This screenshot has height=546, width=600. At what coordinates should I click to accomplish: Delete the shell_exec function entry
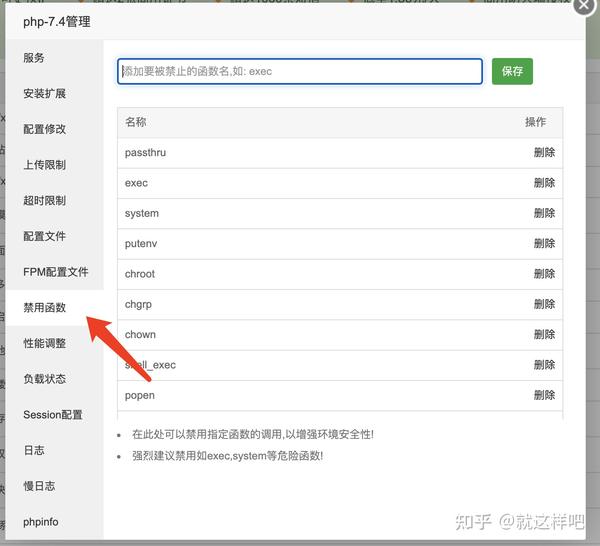[544, 365]
